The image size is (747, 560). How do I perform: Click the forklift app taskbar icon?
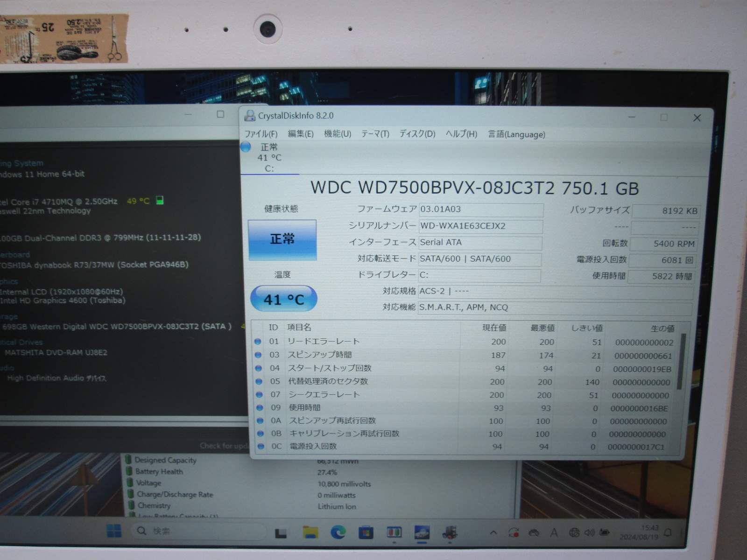[450, 532]
